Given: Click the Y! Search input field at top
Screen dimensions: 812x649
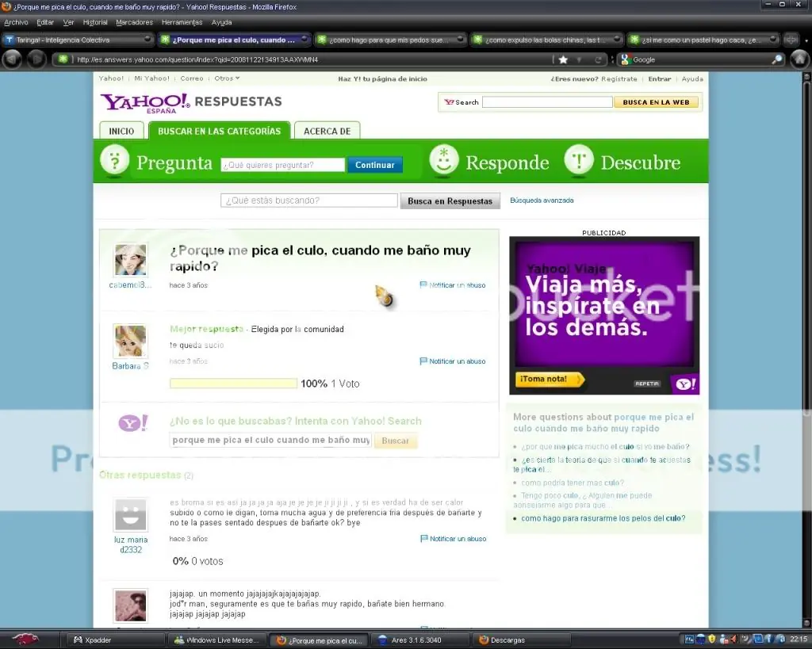Looking at the screenshot, I should 547,102.
